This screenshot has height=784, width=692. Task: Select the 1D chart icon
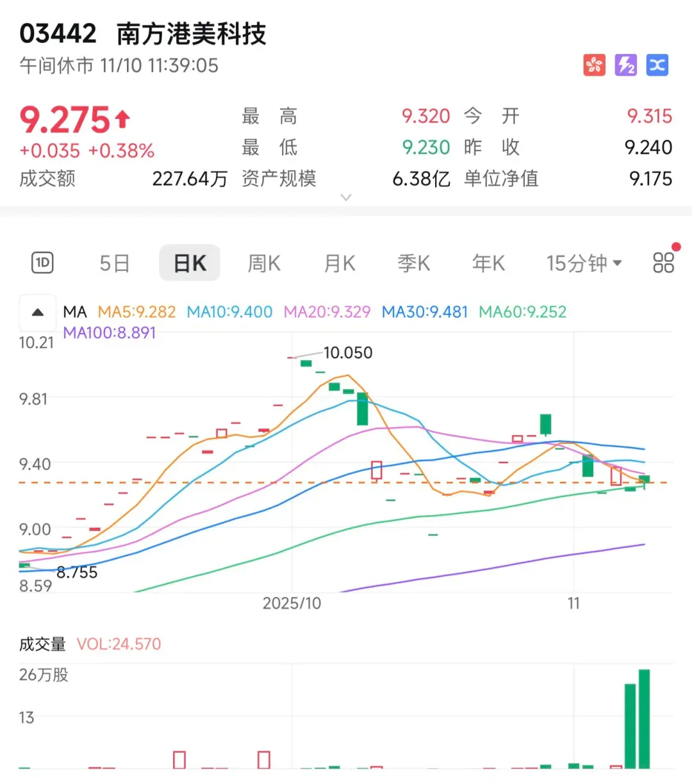coord(41,263)
